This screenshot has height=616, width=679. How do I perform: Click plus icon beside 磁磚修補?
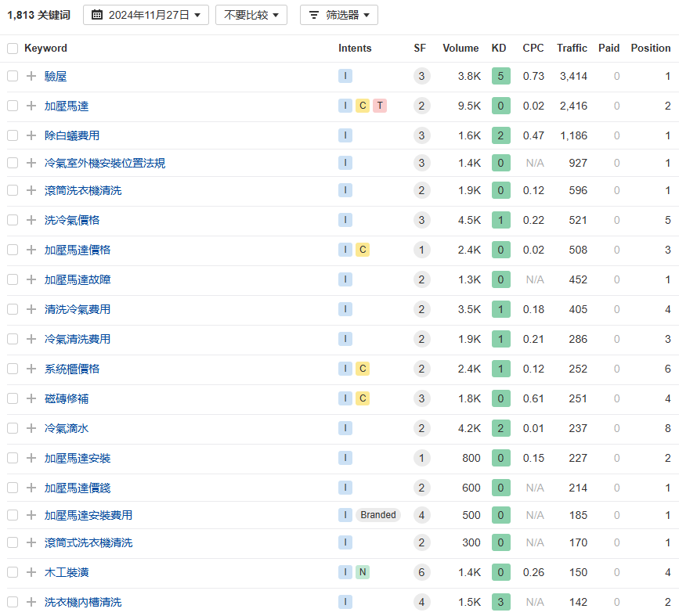coord(31,398)
